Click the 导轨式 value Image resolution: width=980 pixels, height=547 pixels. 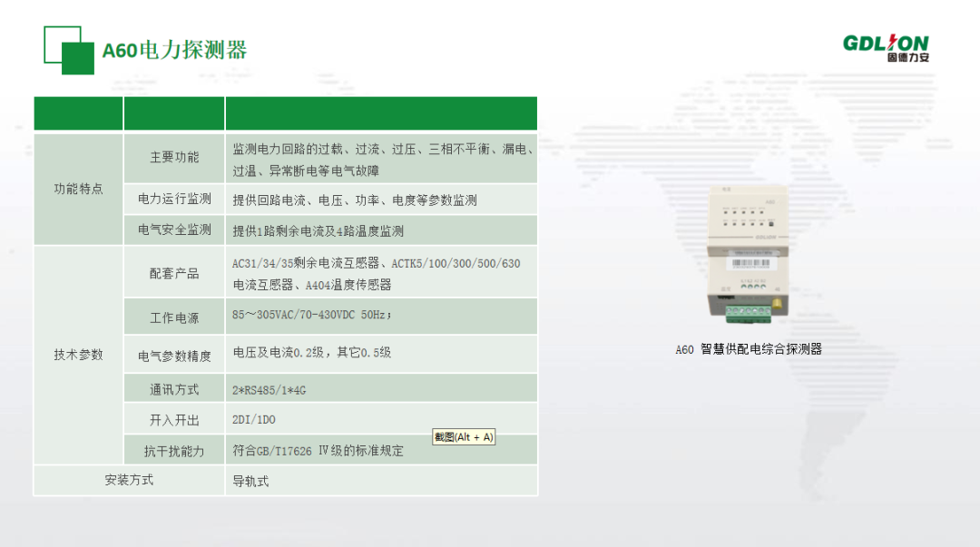(x=250, y=482)
